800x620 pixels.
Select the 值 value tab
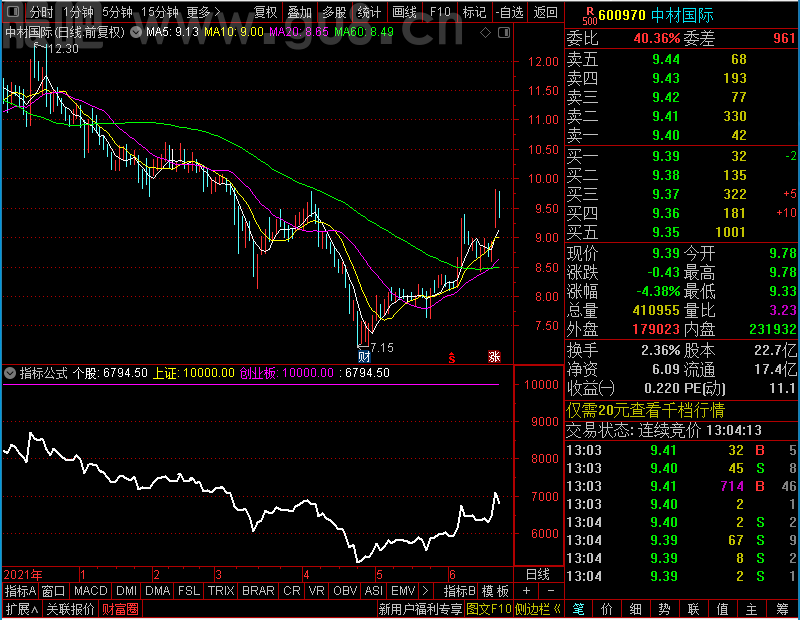pyautogui.click(x=722, y=609)
